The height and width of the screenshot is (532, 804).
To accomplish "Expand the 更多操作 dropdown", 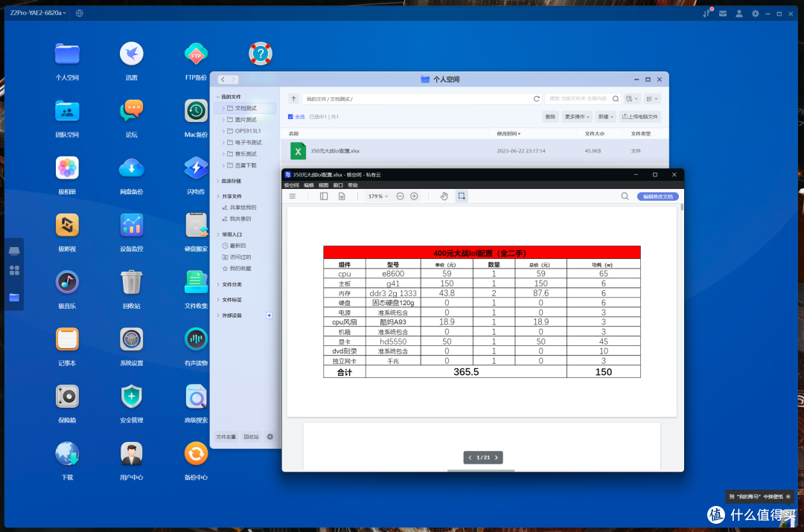I will (x=577, y=117).
